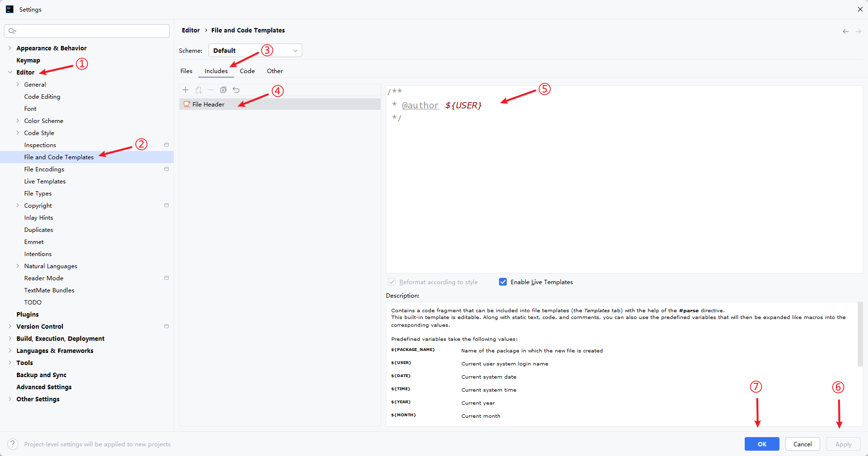Click the settings search input field
868x456 pixels.
tap(87, 31)
